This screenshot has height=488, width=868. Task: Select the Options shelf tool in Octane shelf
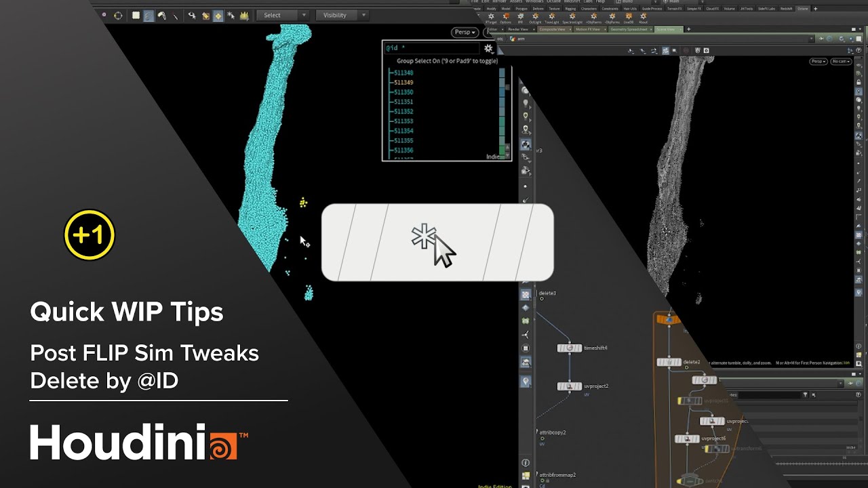click(x=506, y=18)
